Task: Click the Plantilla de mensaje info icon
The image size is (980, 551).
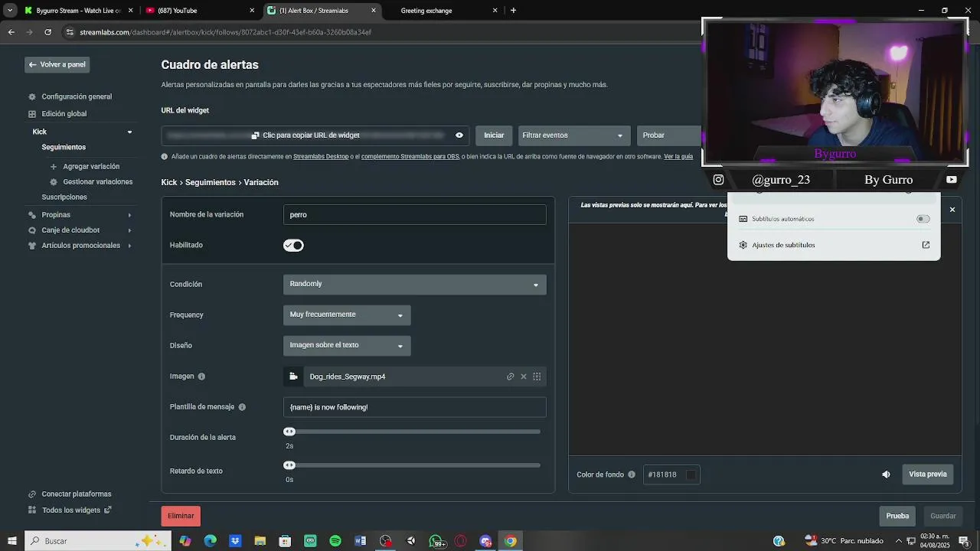Action: (x=242, y=407)
